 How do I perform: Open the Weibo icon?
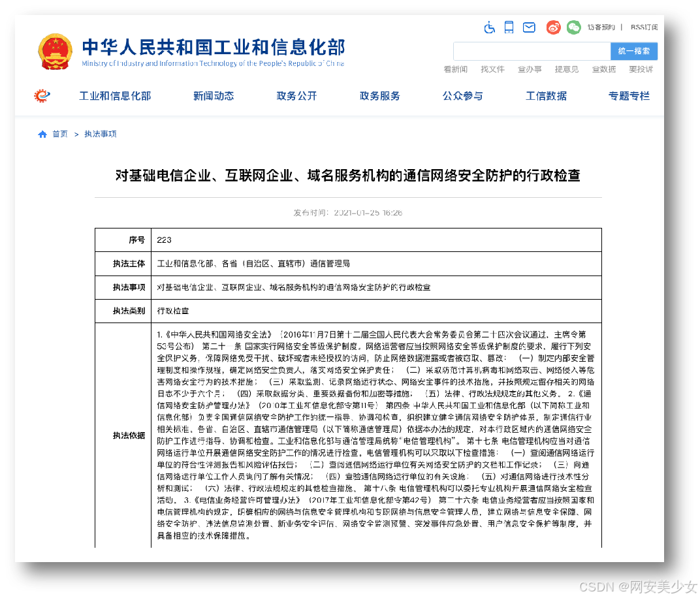coord(553,27)
